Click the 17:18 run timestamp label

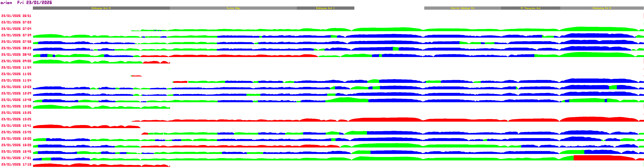pyautogui.click(x=16, y=164)
